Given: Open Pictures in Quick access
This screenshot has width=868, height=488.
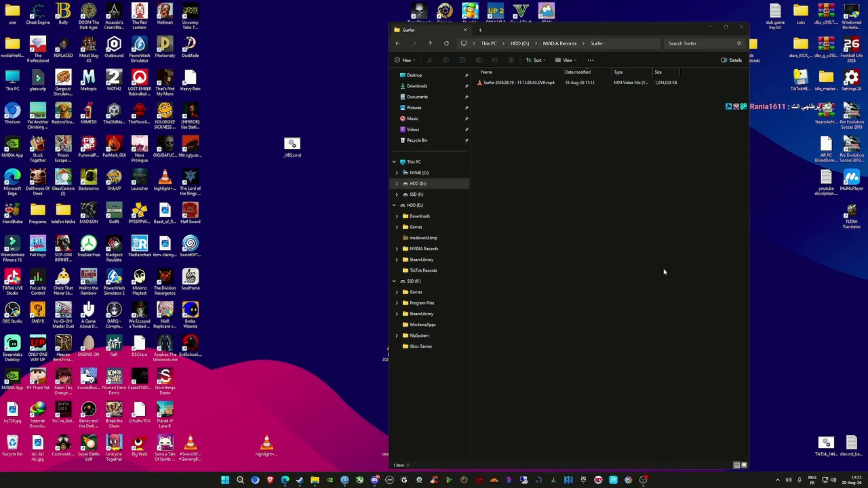Looking at the screenshot, I should tap(414, 108).
